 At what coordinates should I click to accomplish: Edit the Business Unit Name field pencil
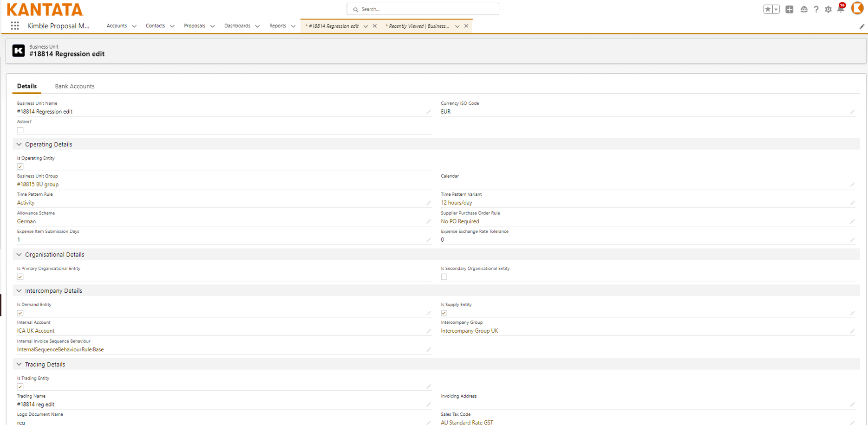(429, 112)
